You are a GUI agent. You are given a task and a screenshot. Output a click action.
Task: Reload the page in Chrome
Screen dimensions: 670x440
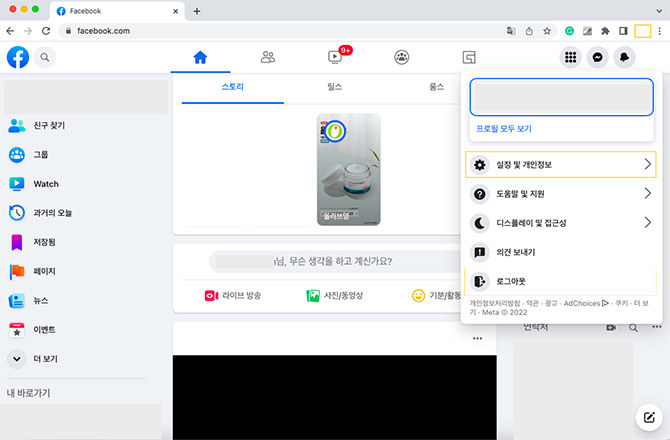coord(46,31)
